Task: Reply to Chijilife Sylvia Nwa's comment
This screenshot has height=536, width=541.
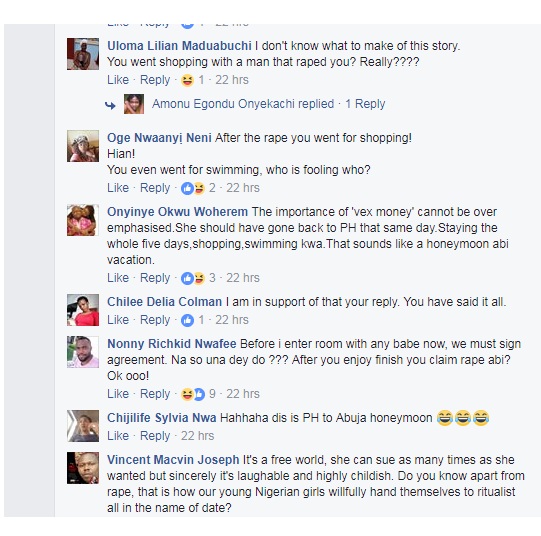Action: 155,436
